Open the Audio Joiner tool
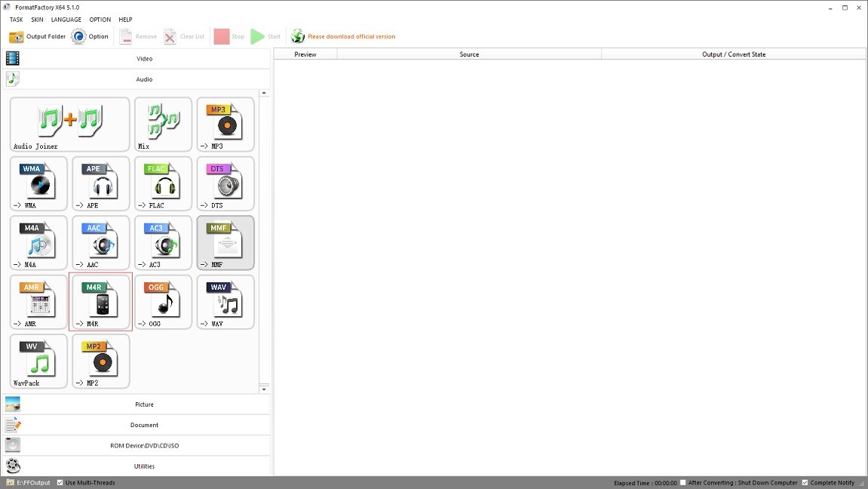This screenshot has width=868, height=489. click(x=69, y=124)
